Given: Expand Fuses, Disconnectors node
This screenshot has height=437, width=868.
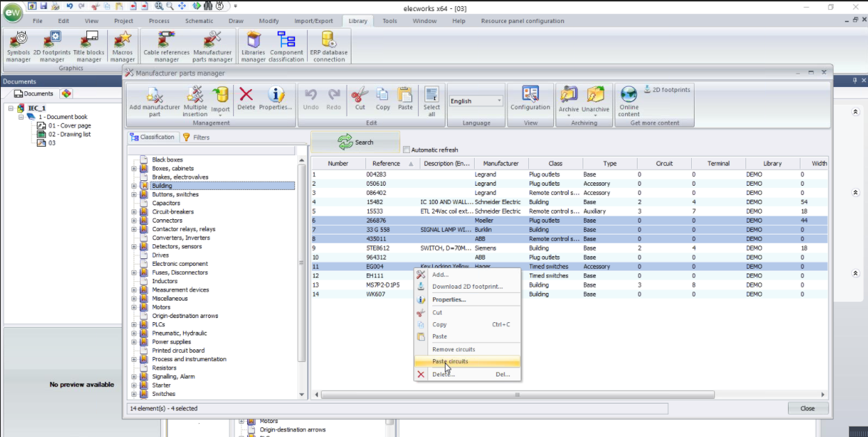Looking at the screenshot, I should tap(134, 273).
